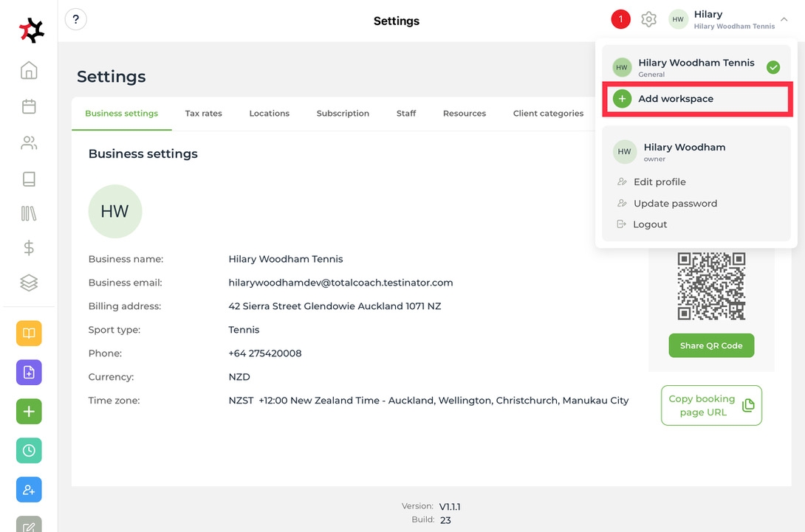Click the booking QR code image
Screen dimensions: 805x532
711,286
